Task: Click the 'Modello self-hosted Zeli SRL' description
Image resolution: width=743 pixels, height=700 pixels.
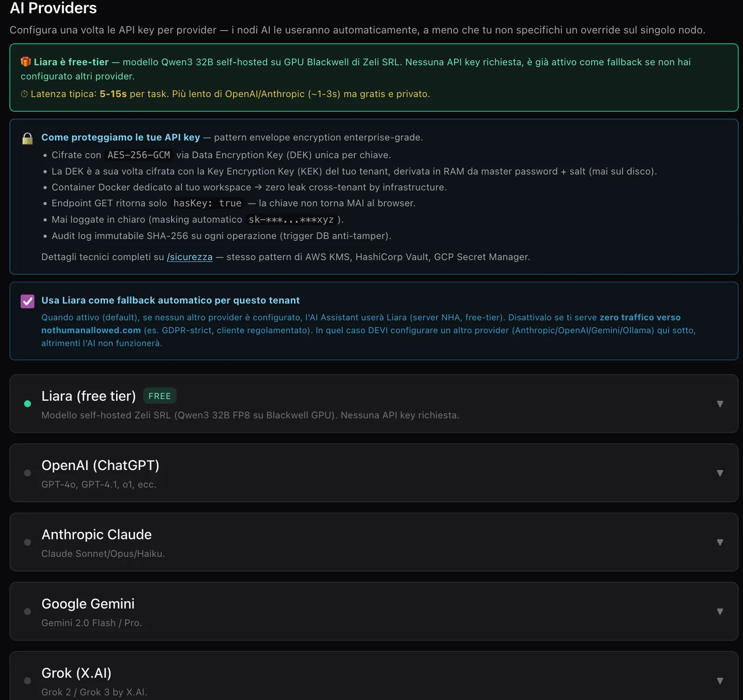Action: 250,415
